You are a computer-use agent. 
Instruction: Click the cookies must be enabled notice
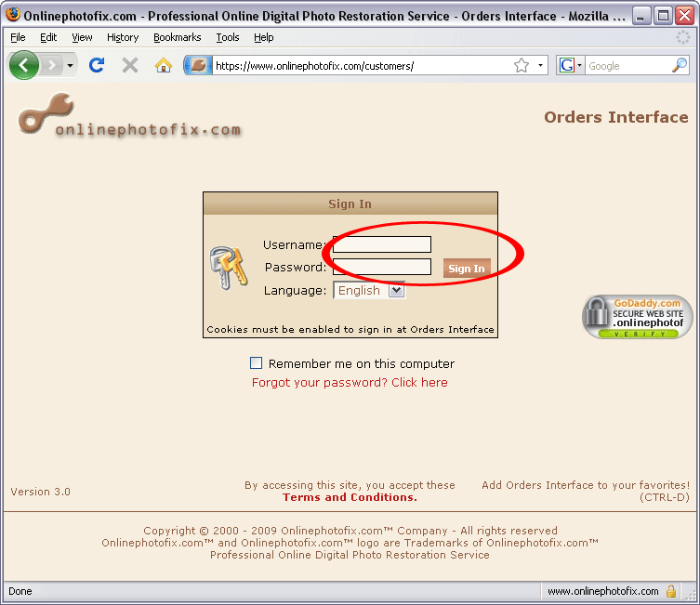tap(350, 329)
